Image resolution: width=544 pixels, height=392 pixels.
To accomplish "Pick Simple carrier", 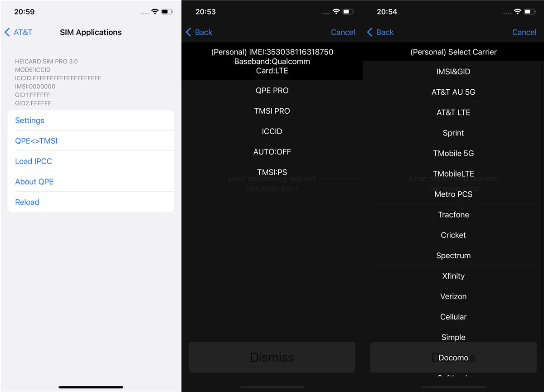I will 453,337.
